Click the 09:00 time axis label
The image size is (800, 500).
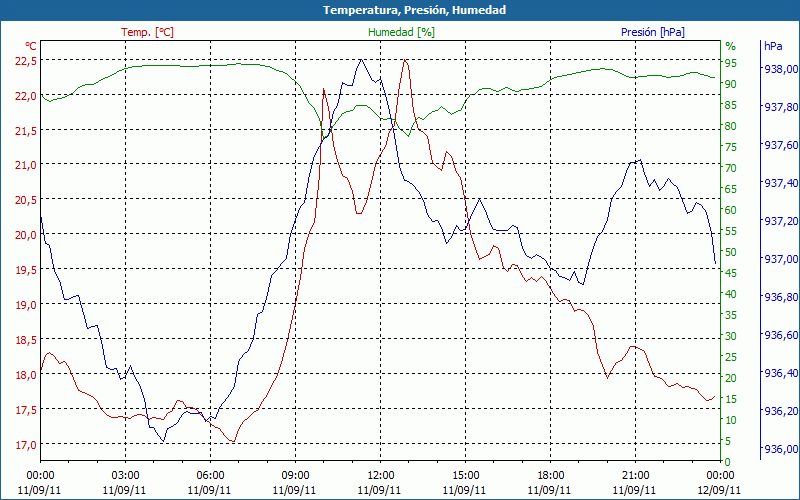(295, 476)
